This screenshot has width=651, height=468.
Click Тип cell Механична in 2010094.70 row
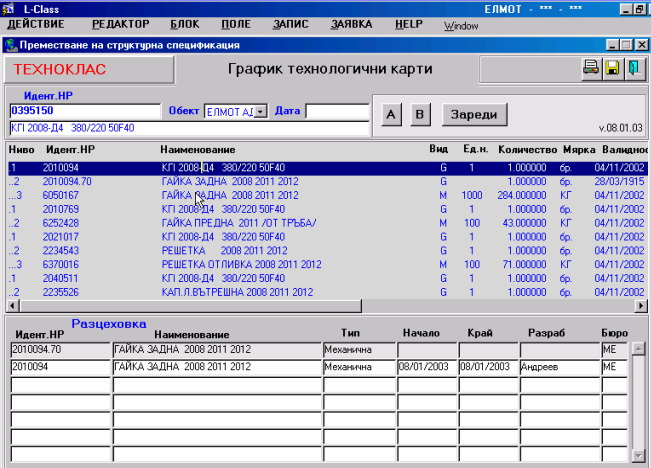[359, 350]
